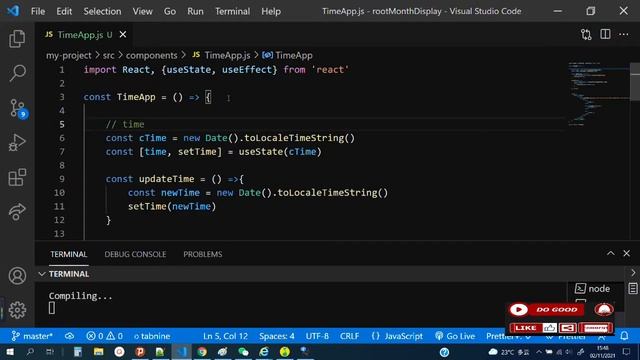Open errors and warnings count in status bar
This screenshot has height=360, width=640.
[x=104, y=336]
